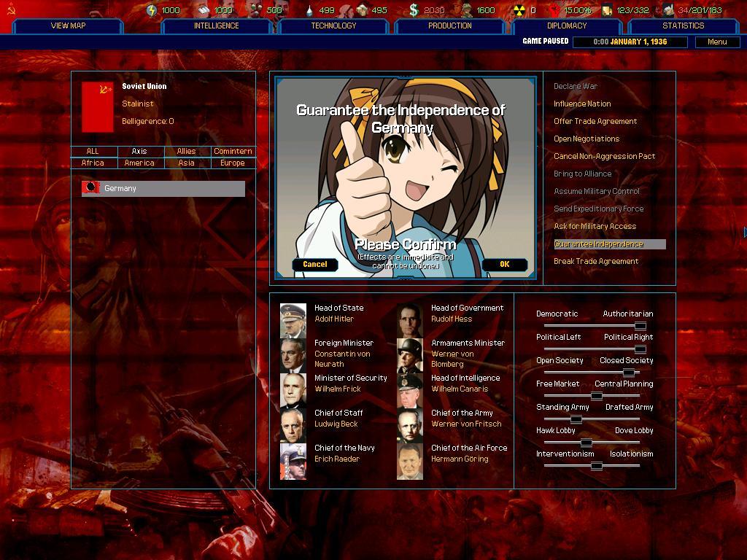
Task: Click the energy lightning bolt icon
Action: (152, 10)
